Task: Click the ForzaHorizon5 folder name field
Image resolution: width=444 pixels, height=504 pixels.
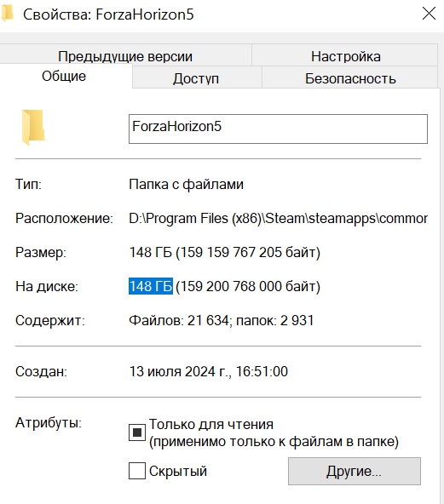Action: pos(278,129)
